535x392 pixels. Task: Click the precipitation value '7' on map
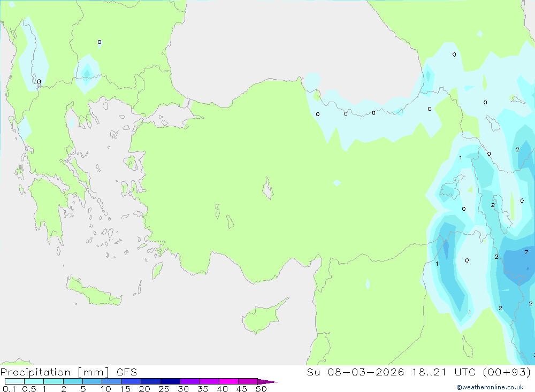(526, 252)
